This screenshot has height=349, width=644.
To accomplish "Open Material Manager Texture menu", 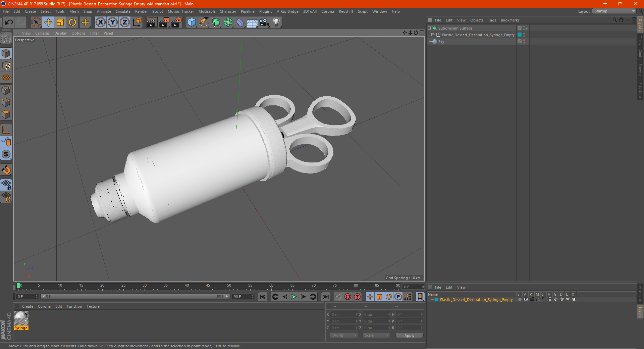I will pos(93,306).
